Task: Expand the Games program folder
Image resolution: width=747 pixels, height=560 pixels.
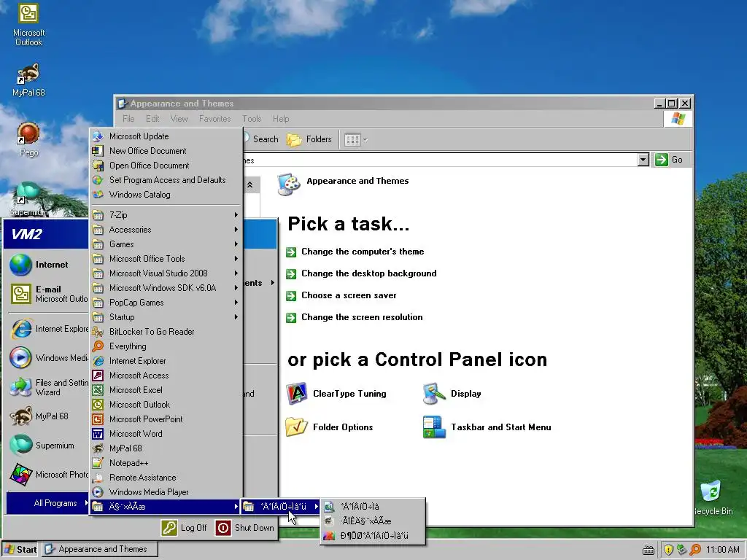Action: 166,244
